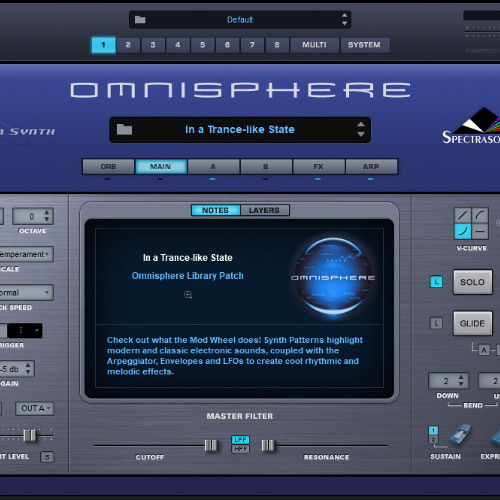Step to the previous patch with up arrow
The height and width of the screenshot is (500, 500).
[361, 125]
